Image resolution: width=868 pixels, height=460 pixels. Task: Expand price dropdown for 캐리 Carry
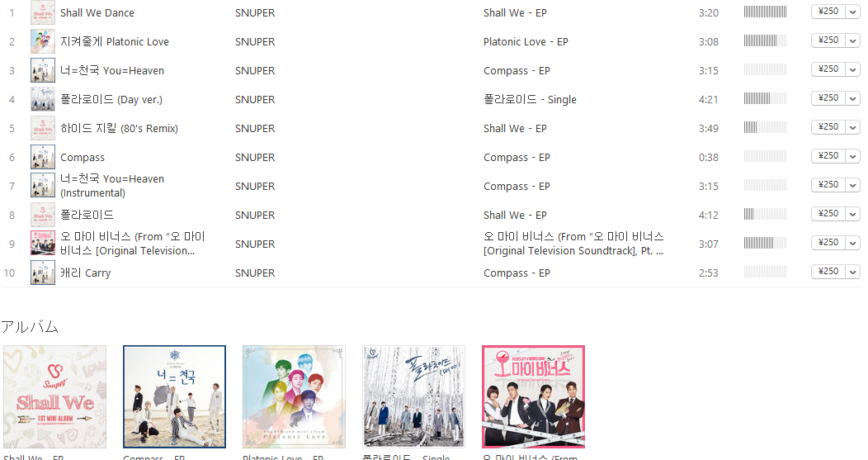coord(852,273)
